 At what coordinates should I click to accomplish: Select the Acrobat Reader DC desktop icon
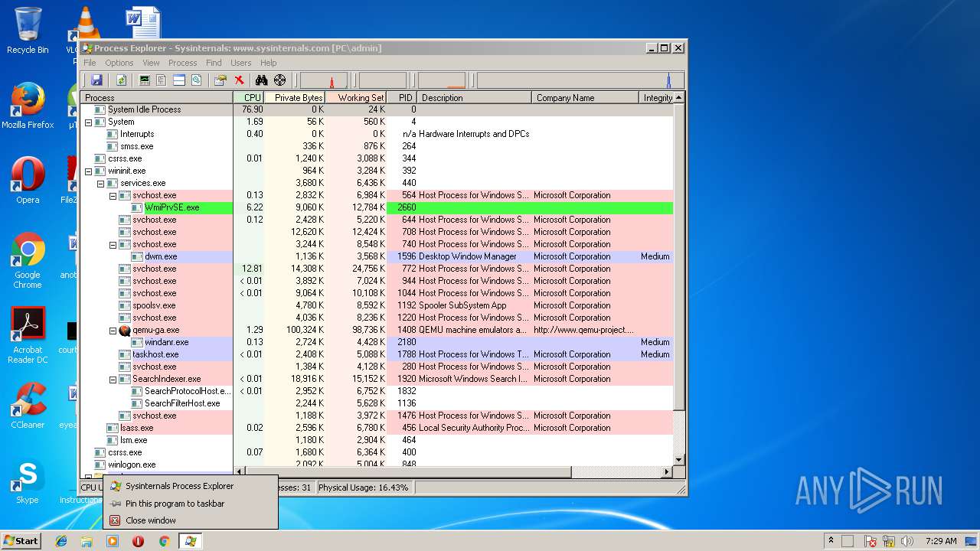(x=28, y=335)
